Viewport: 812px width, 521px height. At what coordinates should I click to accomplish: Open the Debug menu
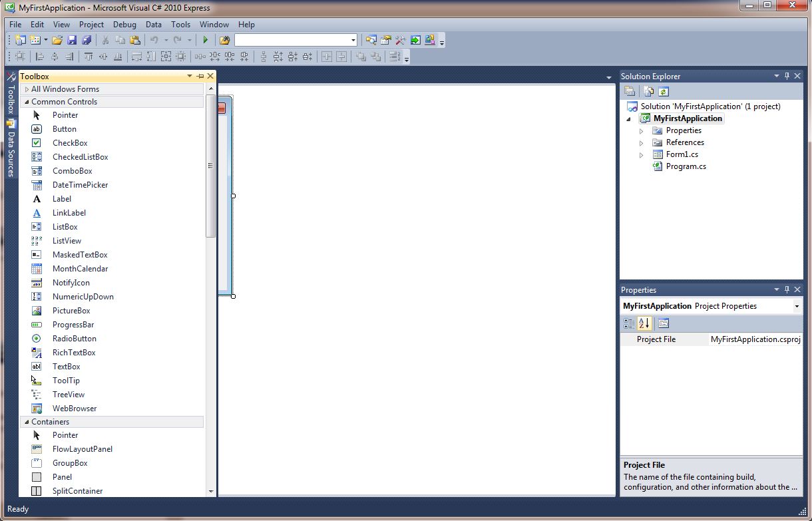(124, 25)
